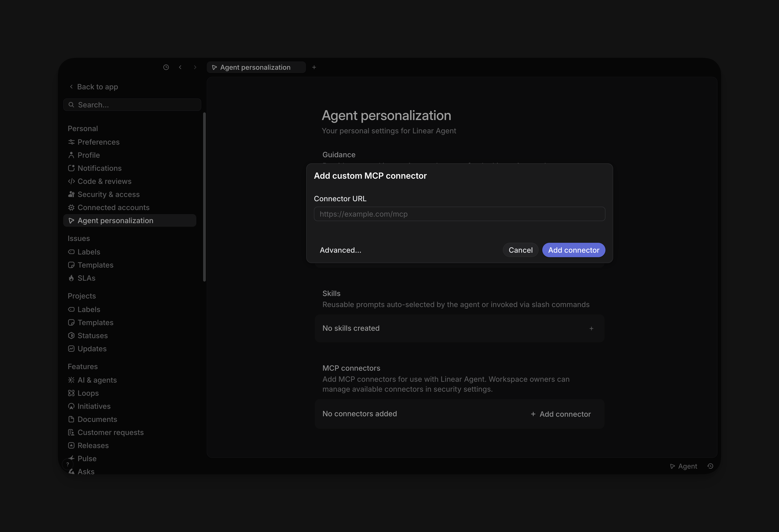Click the Documents page icon
The image size is (779, 532).
pos(71,419)
